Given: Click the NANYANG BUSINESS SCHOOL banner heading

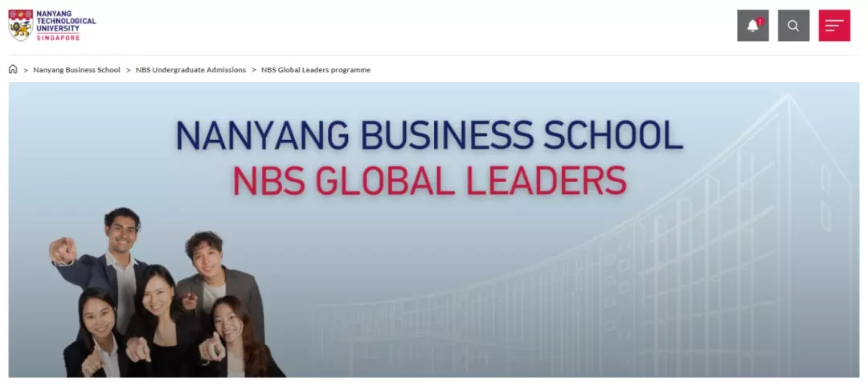Looking at the screenshot, I should [429, 134].
